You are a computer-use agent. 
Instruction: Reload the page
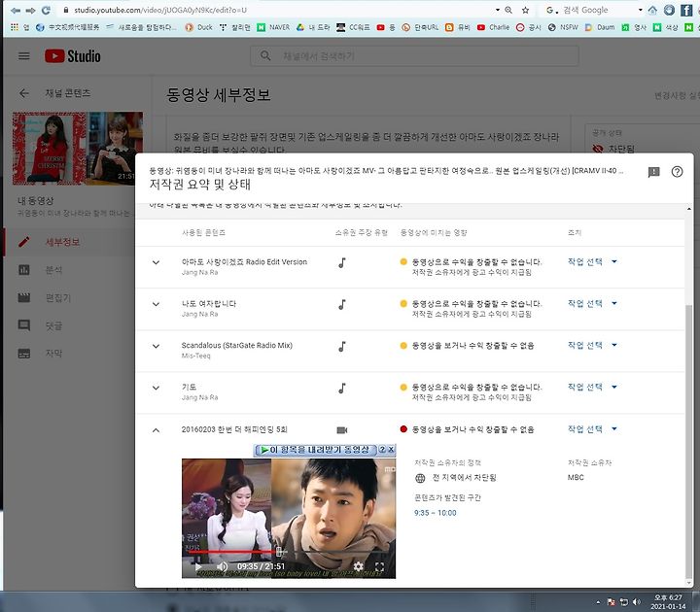tap(46, 10)
